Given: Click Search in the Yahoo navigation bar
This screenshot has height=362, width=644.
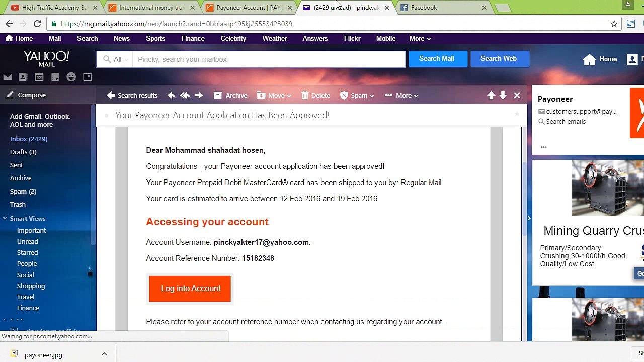Looking at the screenshot, I should (x=88, y=38).
